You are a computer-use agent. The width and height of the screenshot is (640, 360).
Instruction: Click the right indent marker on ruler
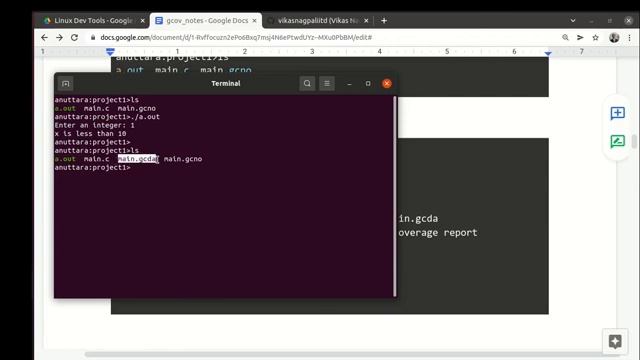548,53
